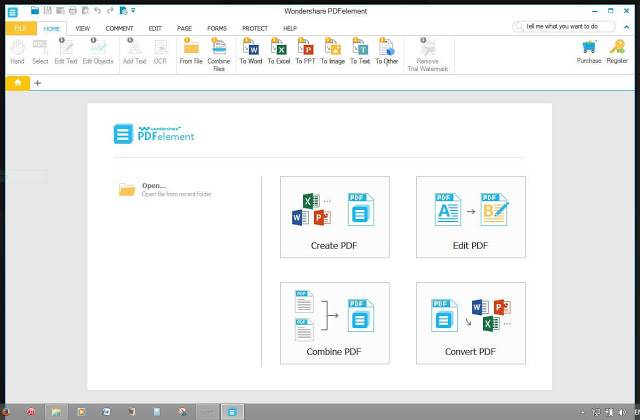Click Remove Trial Watermark
Image resolution: width=640 pixels, height=420 pixels.
pos(428,55)
